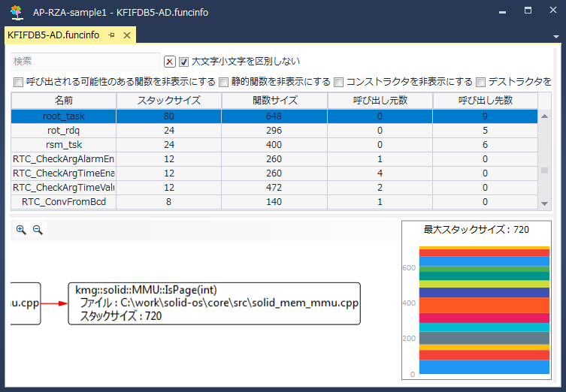Screen dimensions: 566x392
Task: Toggle 大文字小文字を区別しない checkbox
Action: click(x=183, y=62)
